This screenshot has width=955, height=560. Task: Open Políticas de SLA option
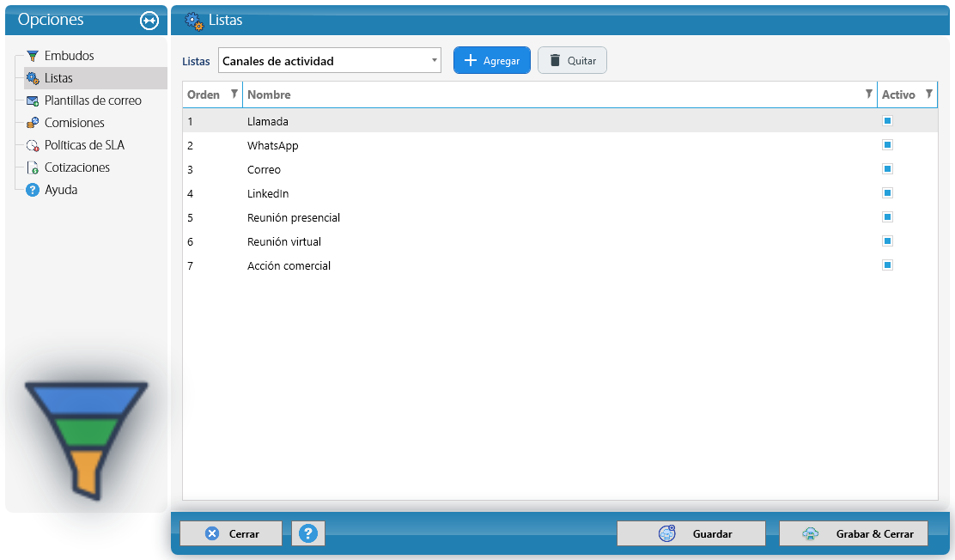[84, 145]
